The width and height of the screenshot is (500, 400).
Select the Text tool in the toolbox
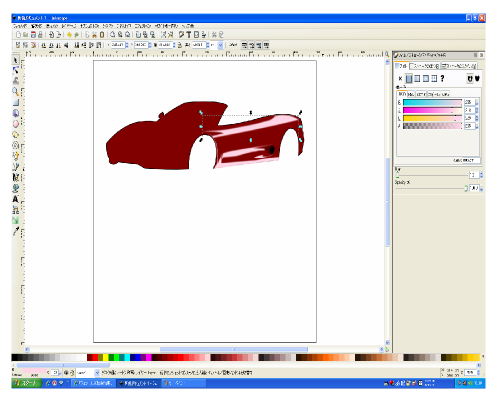click(15, 199)
